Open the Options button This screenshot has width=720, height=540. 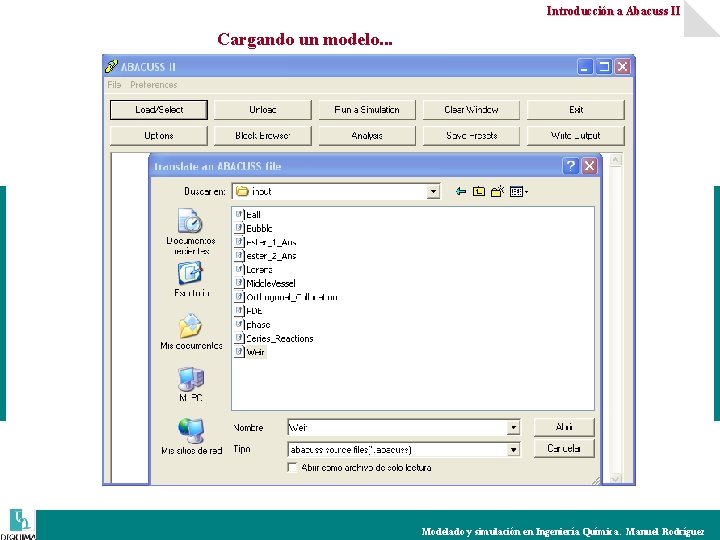coord(159,135)
